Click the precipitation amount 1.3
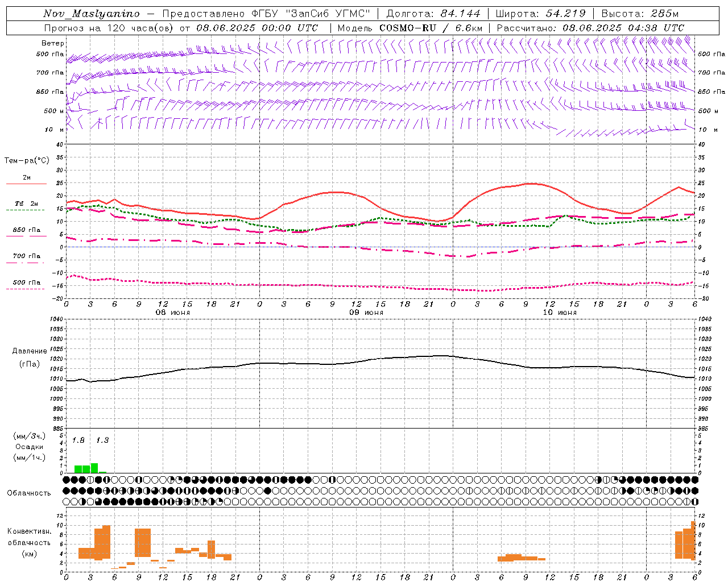This screenshot has height=582, width=728. [x=102, y=440]
